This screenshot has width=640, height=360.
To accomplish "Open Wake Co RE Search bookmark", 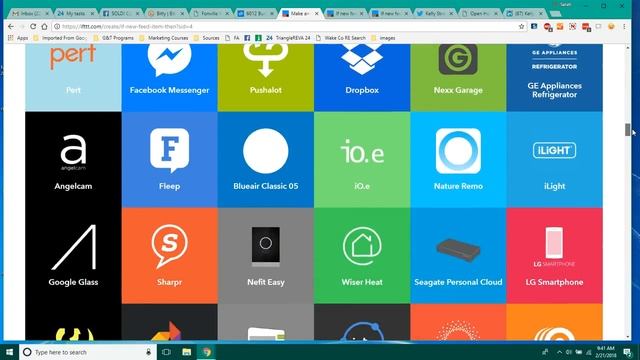I will [341, 38].
